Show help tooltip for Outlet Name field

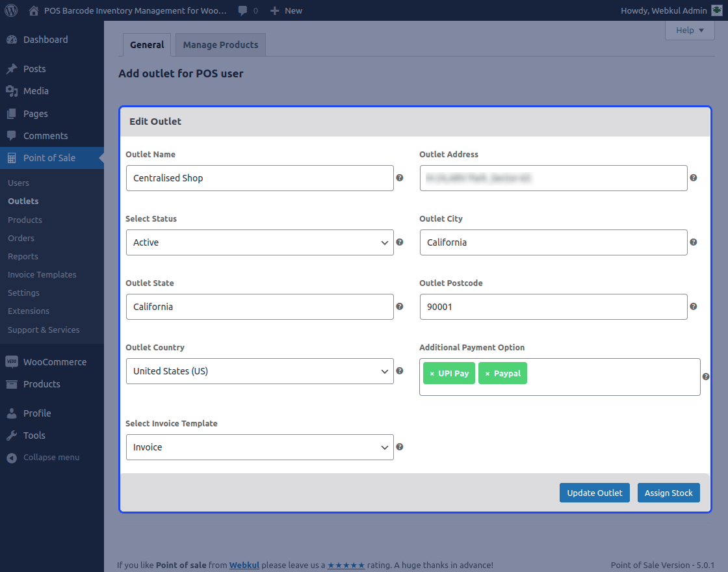click(x=399, y=177)
